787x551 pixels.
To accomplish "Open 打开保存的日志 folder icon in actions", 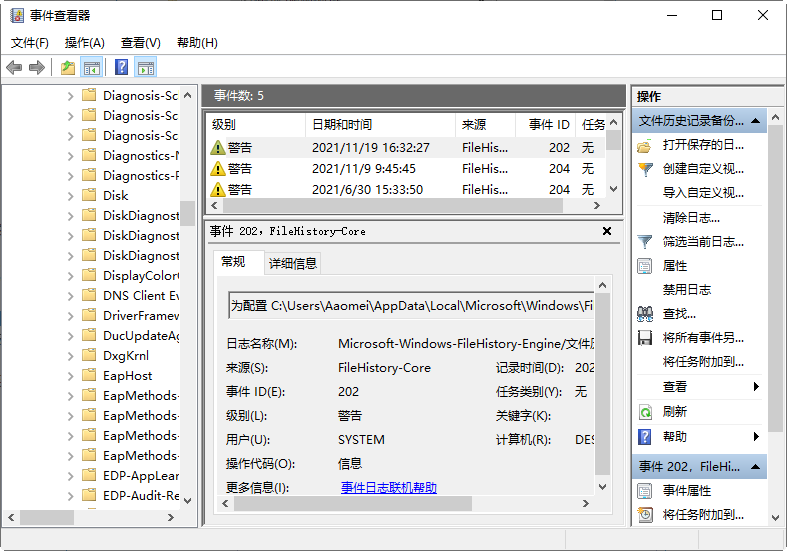I will (x=645, y=145).
